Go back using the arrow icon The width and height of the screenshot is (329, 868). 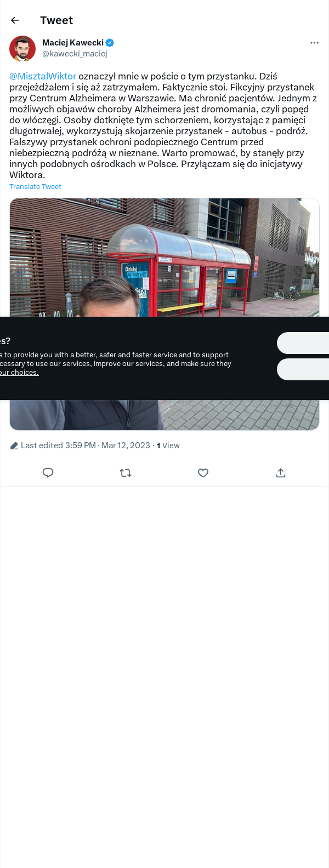(15, 20)
